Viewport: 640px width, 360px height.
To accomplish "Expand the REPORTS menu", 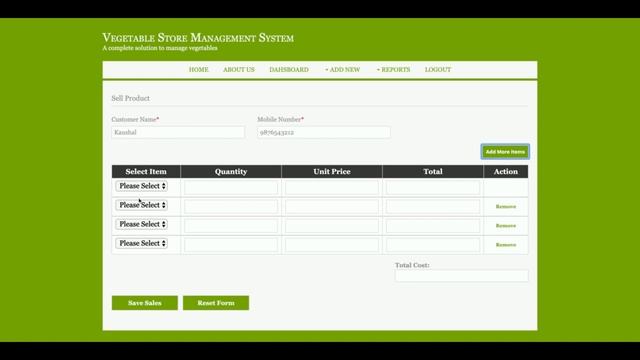I will coord(393,70).
